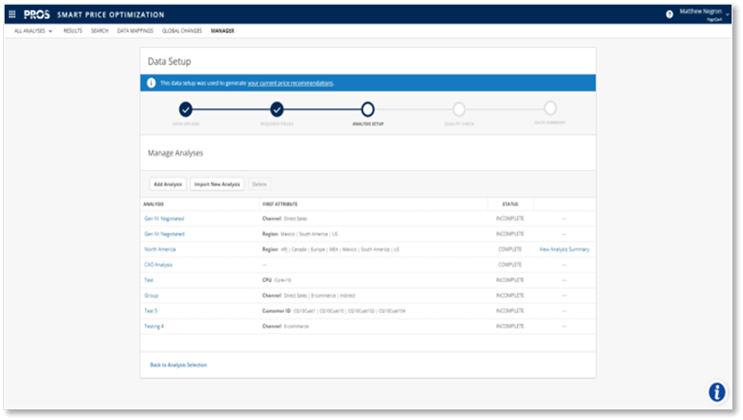Click the greyed Delete button
The width and height of the screenshot is (743, 420).
click(x=259, y=184)
